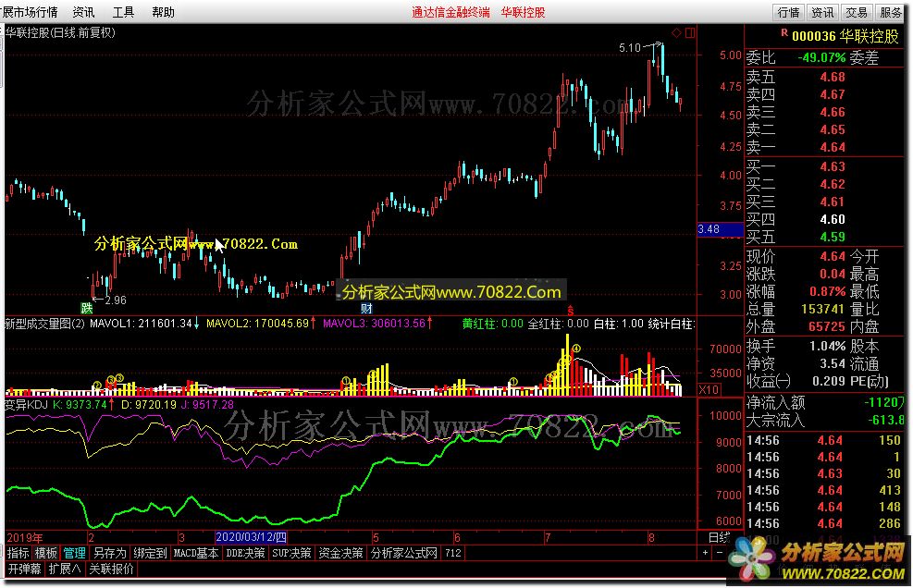Click the 2020/03/12/四 date marker on the timeline
Image resolution: width=913 pixels, height=588 pixels.
(x=251, y=537)
